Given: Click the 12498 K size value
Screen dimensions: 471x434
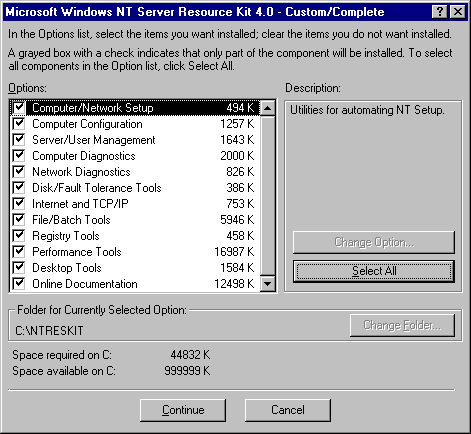Looking at the screenshot, I should pyautogui.click(x=234, y=284).
